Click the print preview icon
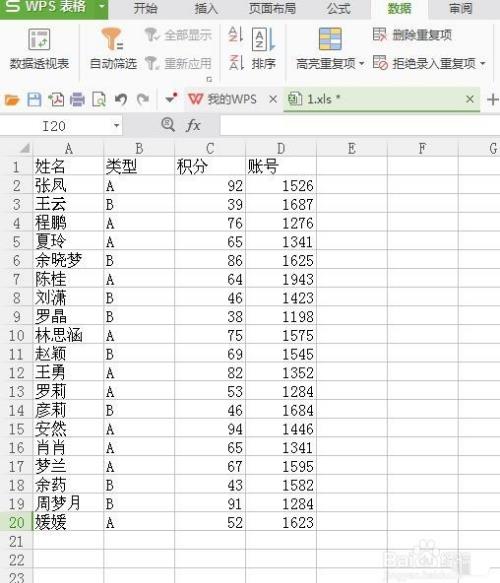 [x=99, y=100]
